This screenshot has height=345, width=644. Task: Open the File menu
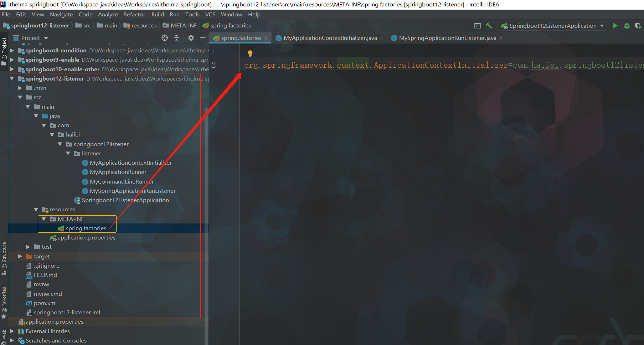tap(6, 15)
